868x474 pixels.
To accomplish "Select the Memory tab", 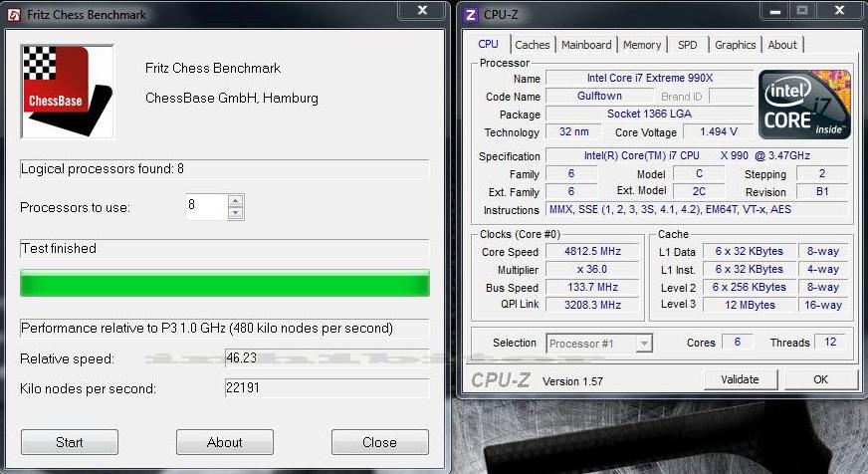I will tap(642, 45).
